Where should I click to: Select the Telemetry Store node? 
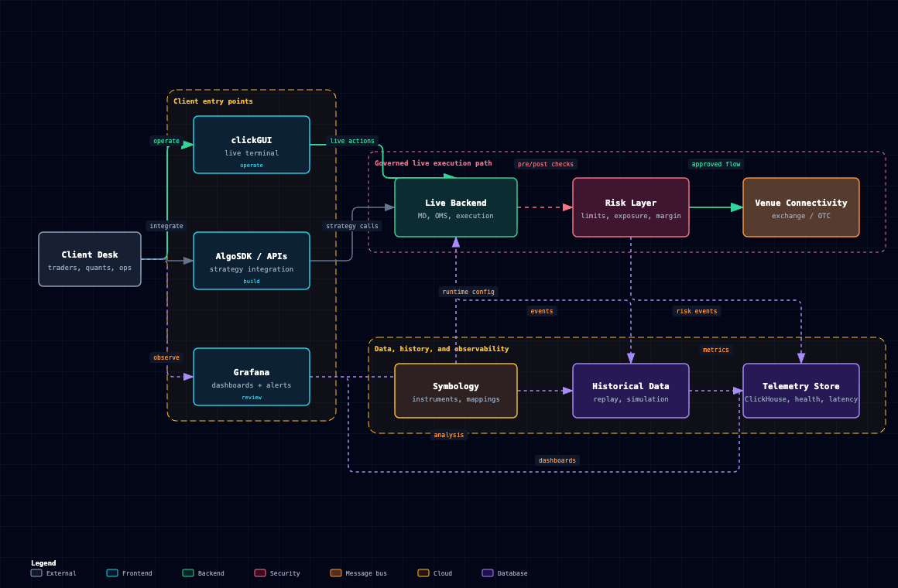[800, 391]
